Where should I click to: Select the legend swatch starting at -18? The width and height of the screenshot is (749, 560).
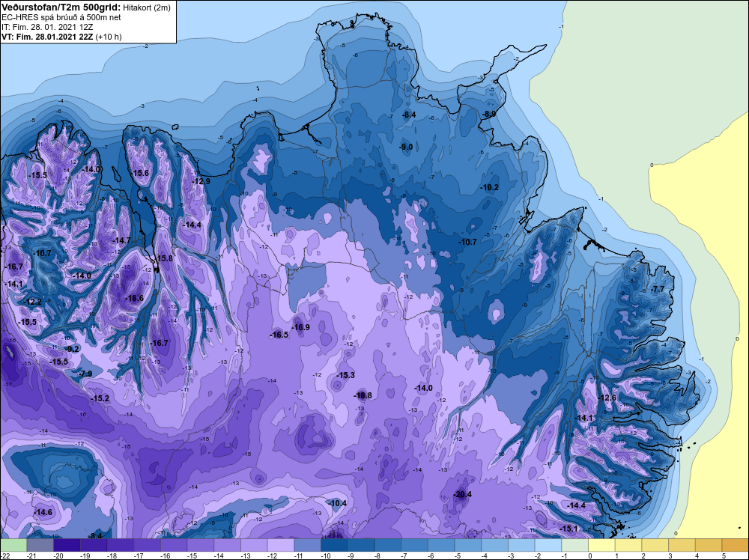[x=121, y=545]
